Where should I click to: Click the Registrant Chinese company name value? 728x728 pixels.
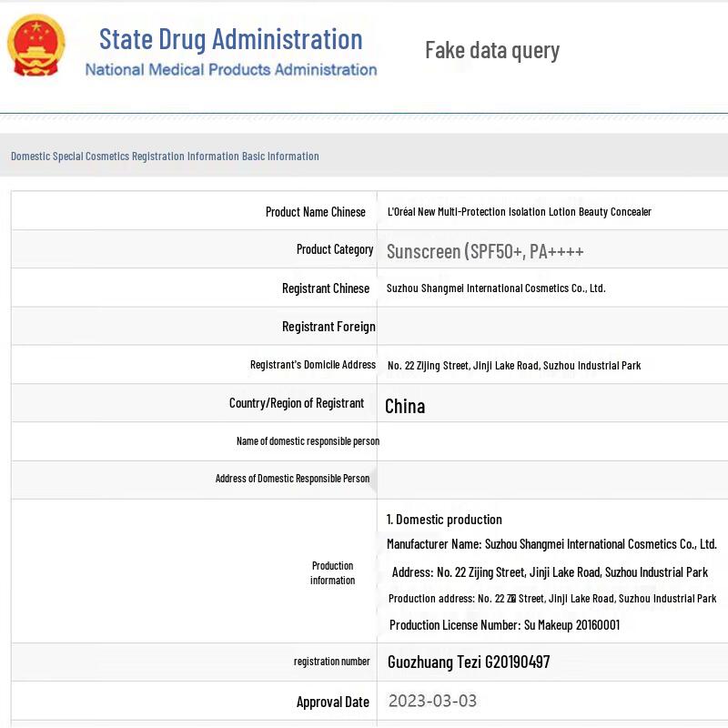point(495,288)
